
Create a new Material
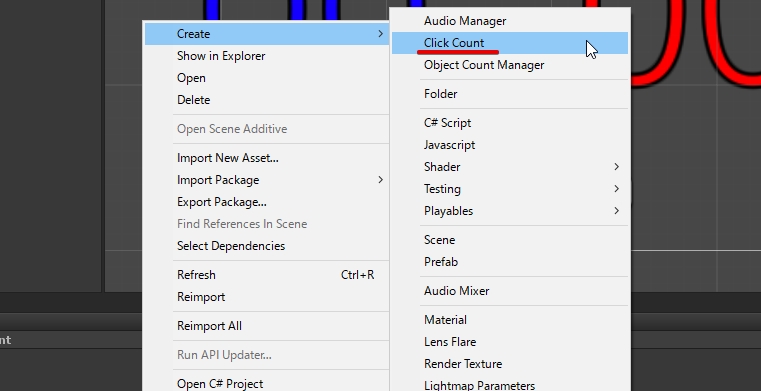(x=510, y=320)
